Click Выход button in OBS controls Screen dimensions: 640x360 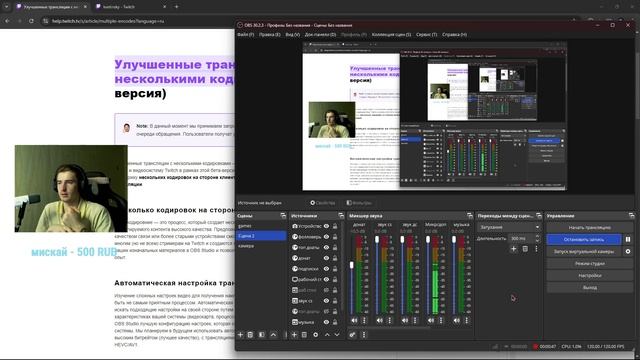[589, 288]
